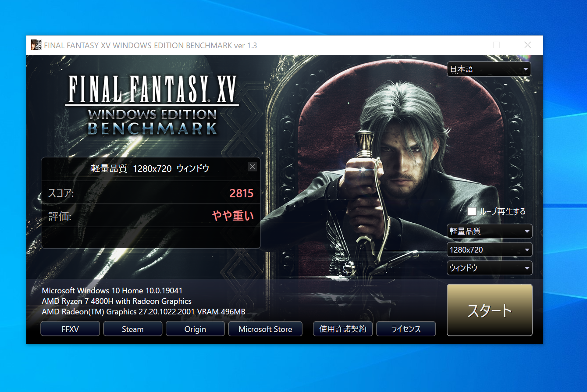Viewport: 587px width, 392px height.
Task: Click the Microsoft Windows 10 Home text
Action: [x=112, y=291]
